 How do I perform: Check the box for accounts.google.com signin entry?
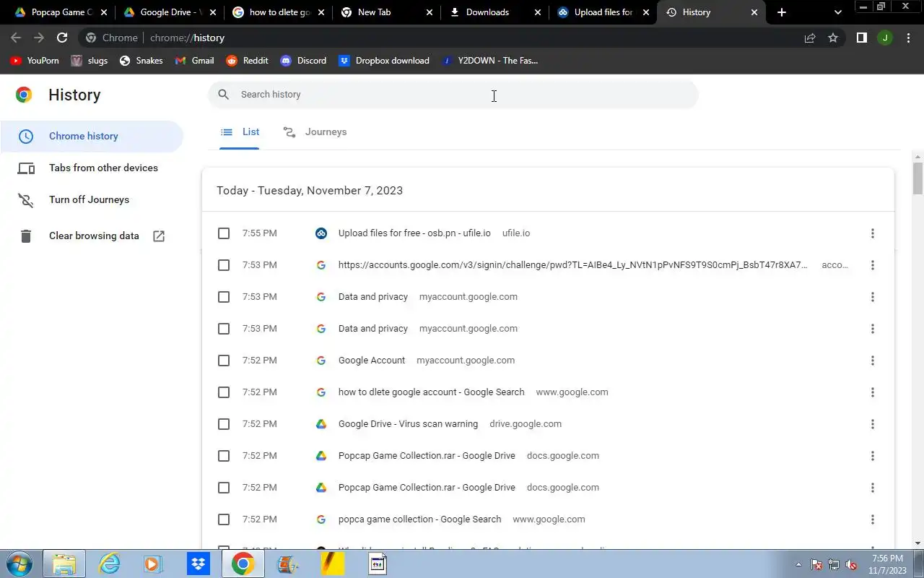224,265
